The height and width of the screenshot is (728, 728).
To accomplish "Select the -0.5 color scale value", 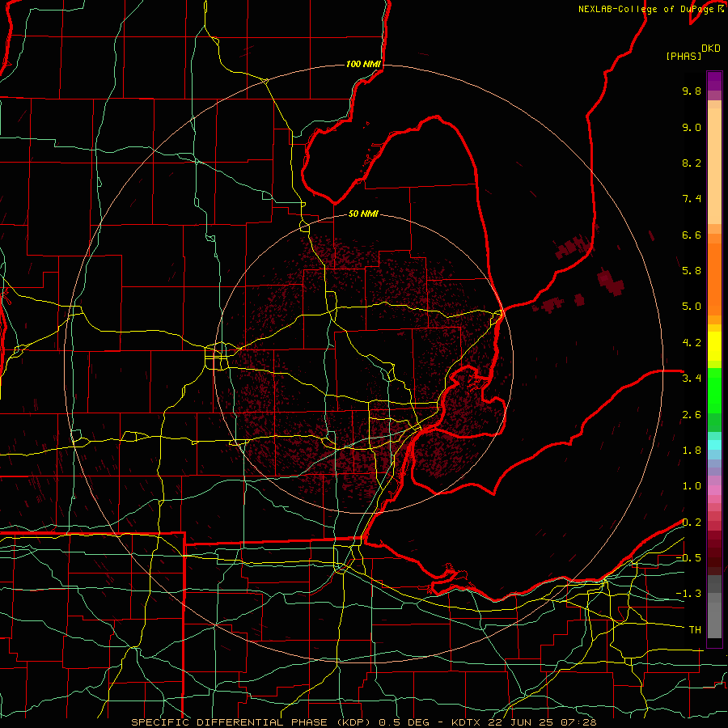I will coord(688,558).
